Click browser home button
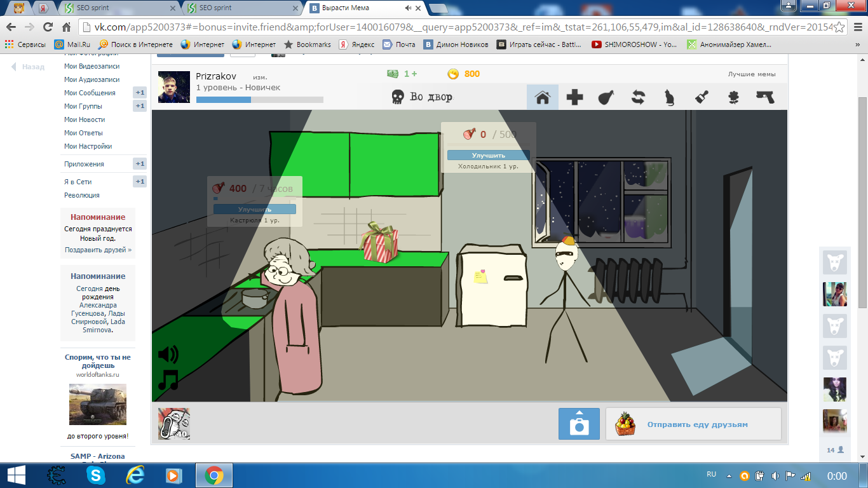This screenshot has height=488, width=868. (66, 27)
